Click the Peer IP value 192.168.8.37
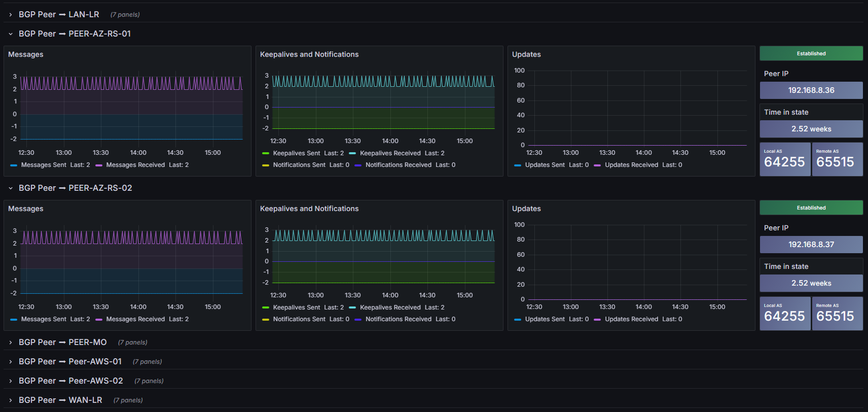Image resolution: width=868 pixels, height=412 pixels. click(811, 245)
